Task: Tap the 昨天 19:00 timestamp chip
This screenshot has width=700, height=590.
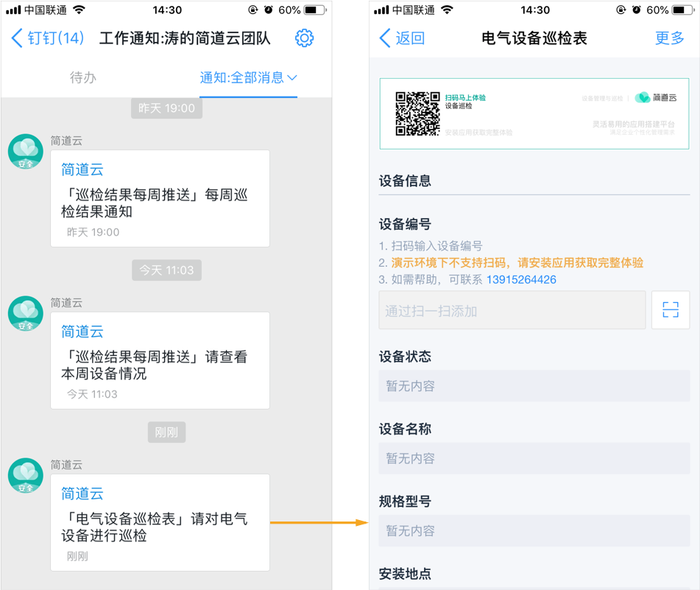Action: coord(166,108)
